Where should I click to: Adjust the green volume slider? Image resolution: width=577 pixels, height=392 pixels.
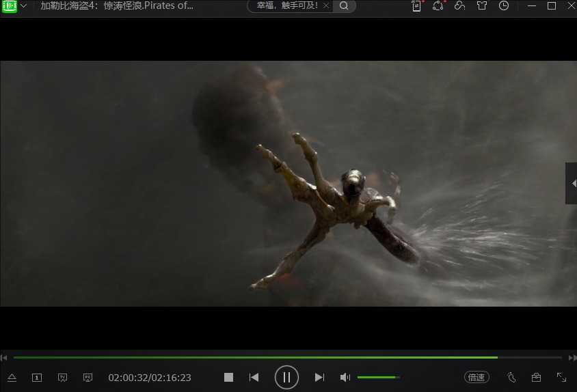[x=378, y=377]
